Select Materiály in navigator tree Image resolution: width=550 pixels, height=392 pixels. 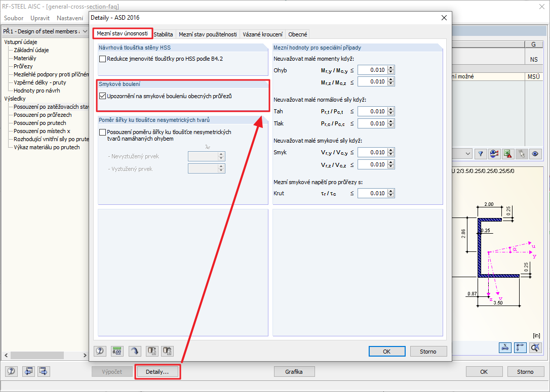pos(25,58)
